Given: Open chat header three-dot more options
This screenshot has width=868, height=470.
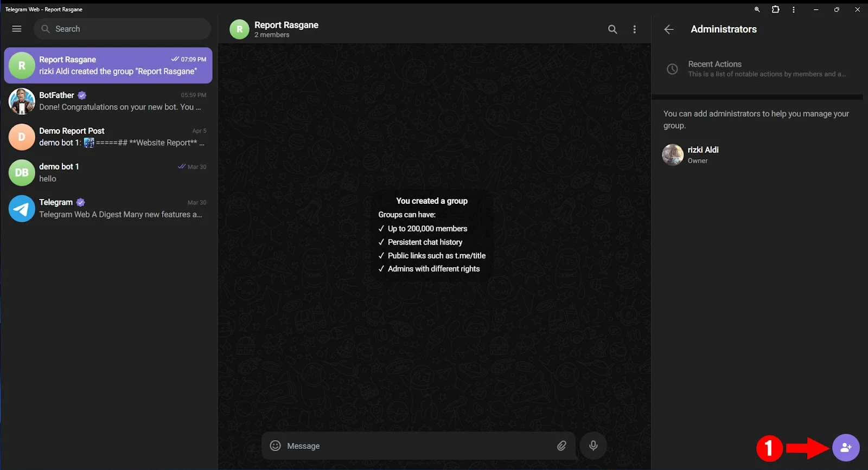Looking at the screenshot, I should pyautogui.click(x=635, y=29).
